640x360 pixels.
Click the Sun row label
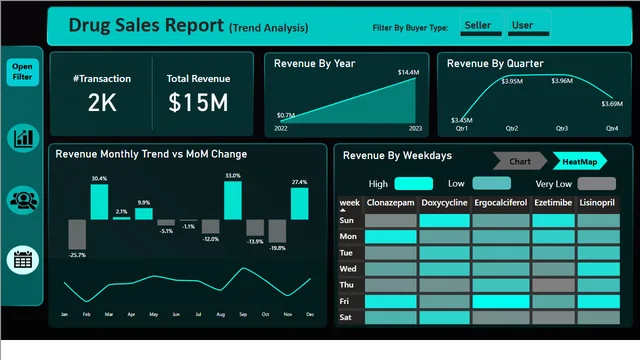point(347,220)
